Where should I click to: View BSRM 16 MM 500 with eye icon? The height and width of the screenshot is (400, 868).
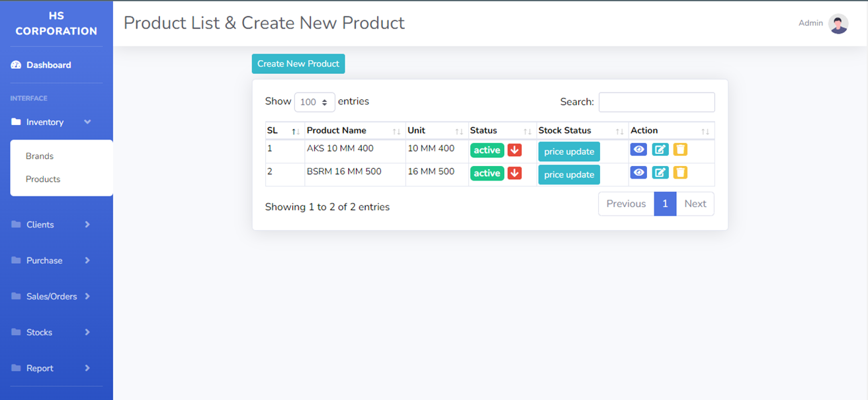pos(638,173)
